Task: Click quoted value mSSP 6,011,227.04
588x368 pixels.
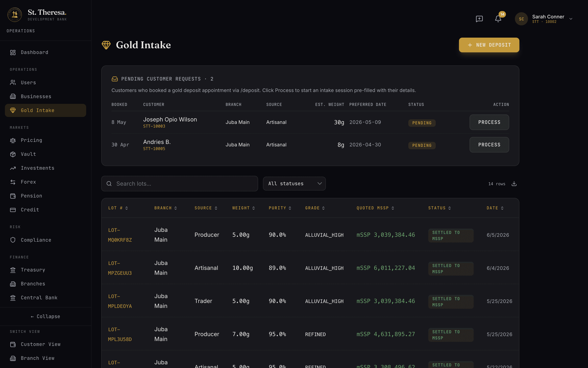Action: coord(386,268)
